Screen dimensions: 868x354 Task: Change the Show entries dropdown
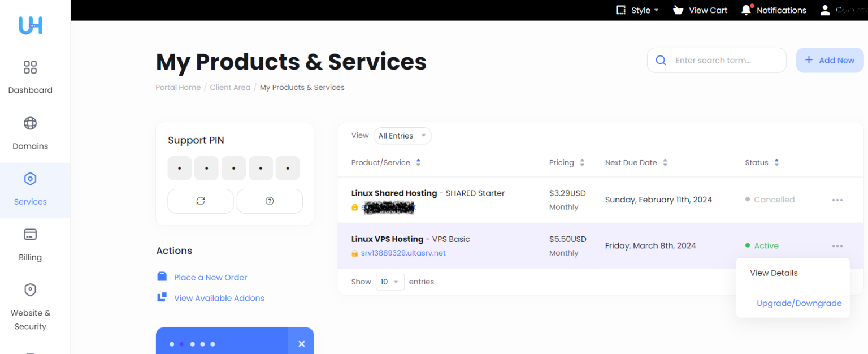390,282
